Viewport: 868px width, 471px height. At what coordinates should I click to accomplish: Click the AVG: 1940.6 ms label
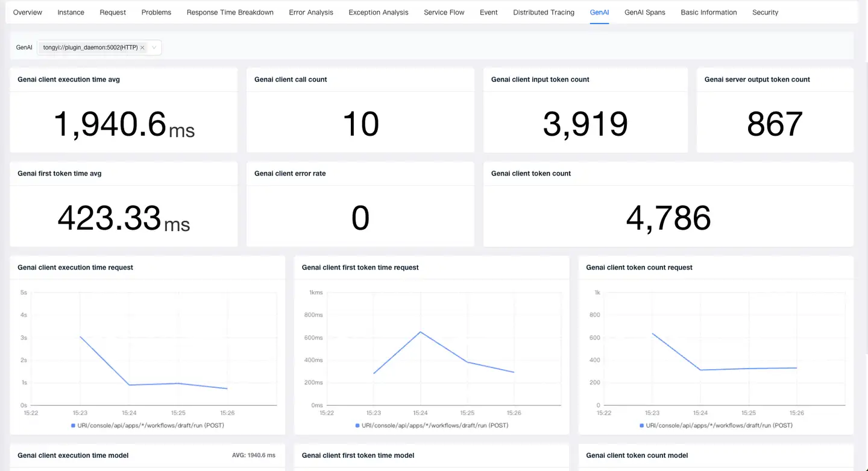point(254,455)
